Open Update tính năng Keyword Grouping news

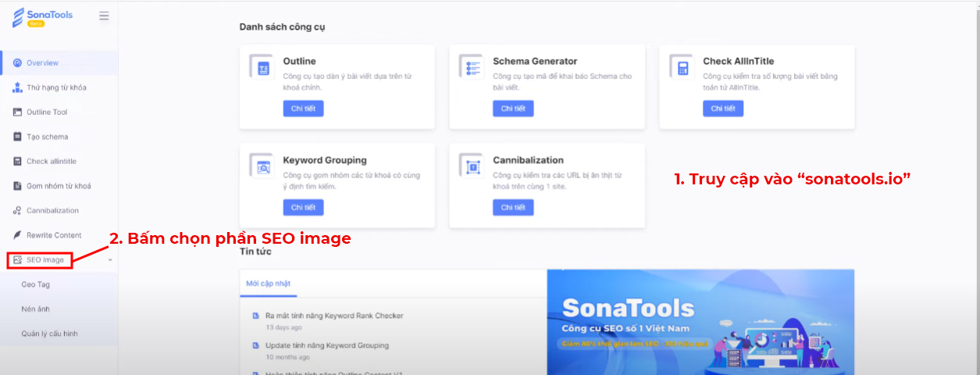tap(327, 345)
